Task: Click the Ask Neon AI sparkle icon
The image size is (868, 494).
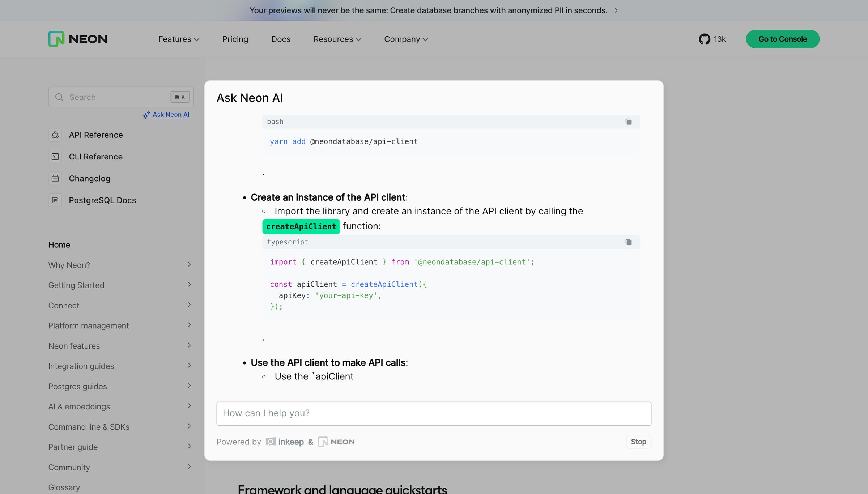Action: 146,115
